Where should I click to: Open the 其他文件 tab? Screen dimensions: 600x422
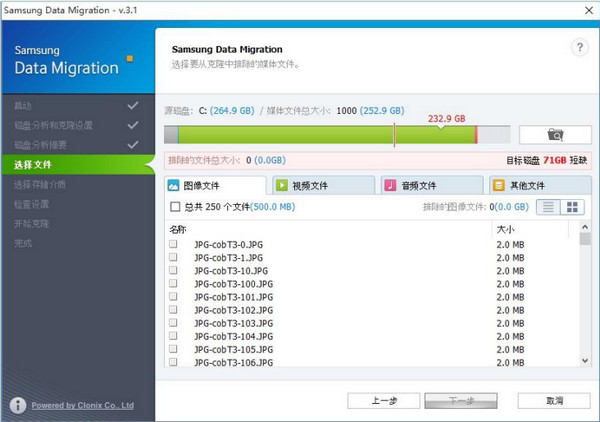tap(540, 186)
